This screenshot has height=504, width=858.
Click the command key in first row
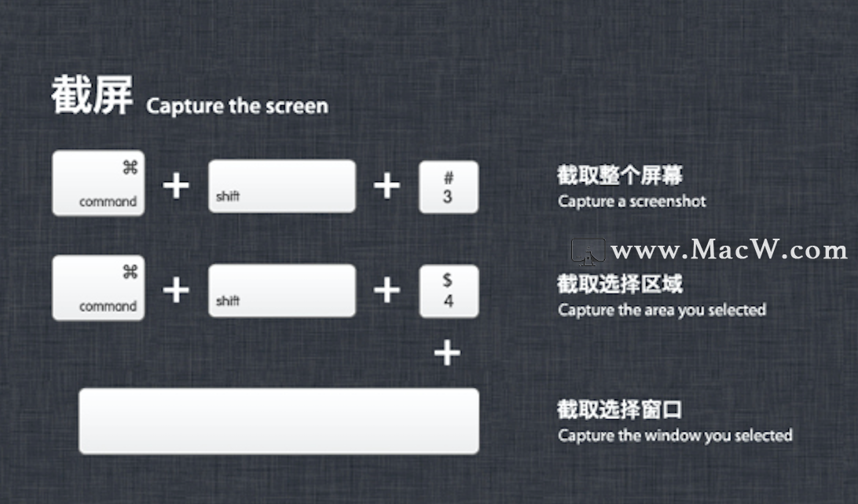click(98, 183)
